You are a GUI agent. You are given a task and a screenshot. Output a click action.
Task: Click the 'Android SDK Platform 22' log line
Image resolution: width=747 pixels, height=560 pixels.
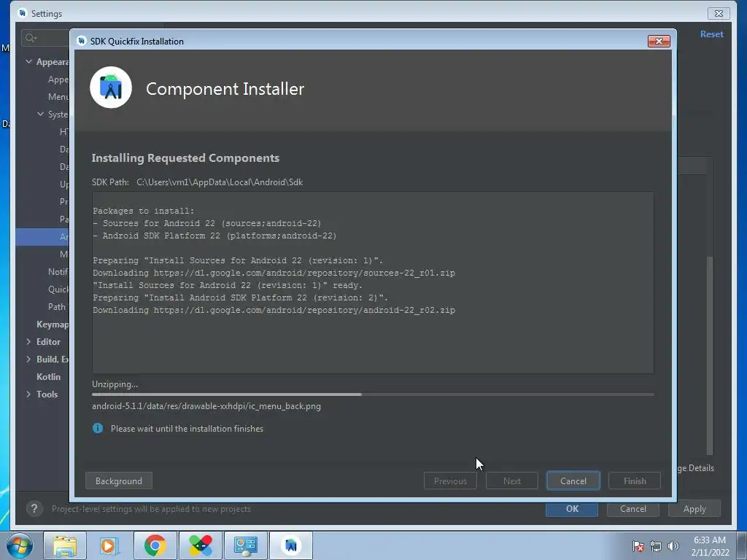pos(215,236)
